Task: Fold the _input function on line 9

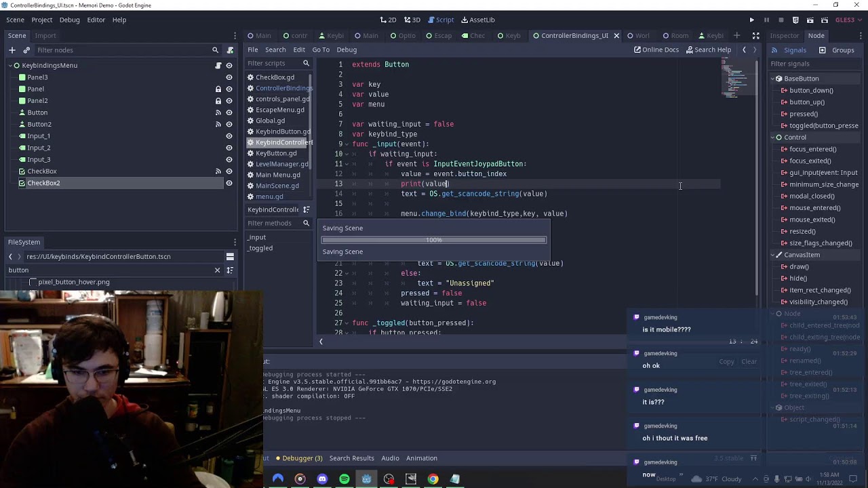Action: pyautogui.click(x=347, y=144)
